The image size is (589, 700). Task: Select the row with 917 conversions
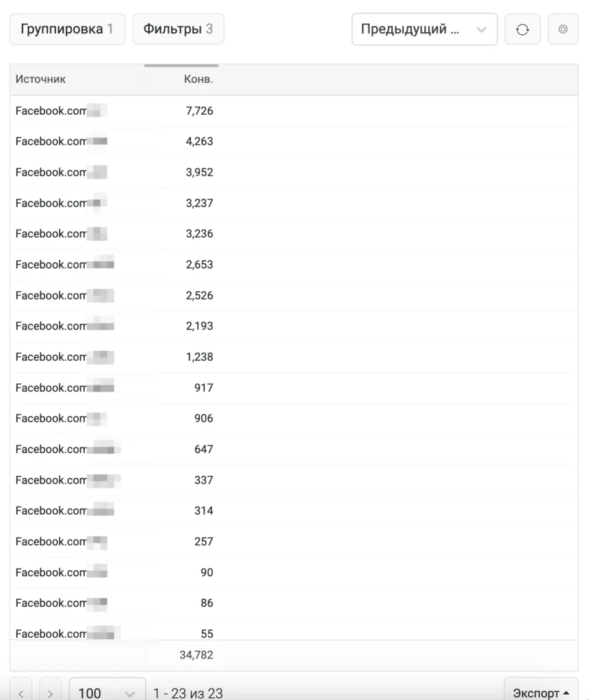point(293,388)
